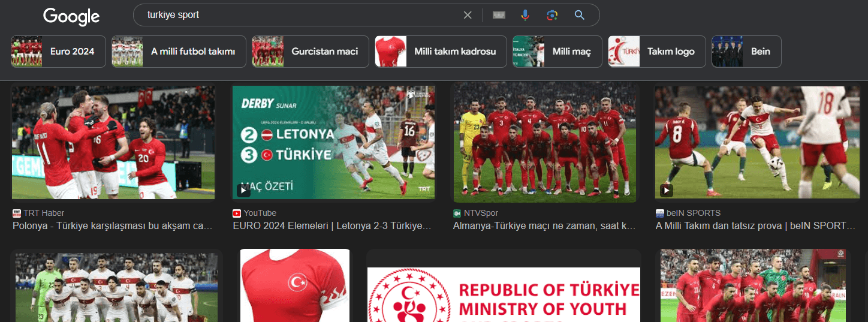Click the search field containing turkiye sport
Image resolution: width=868 pixels, height=322 pixels.
click(x=300, y=15)
